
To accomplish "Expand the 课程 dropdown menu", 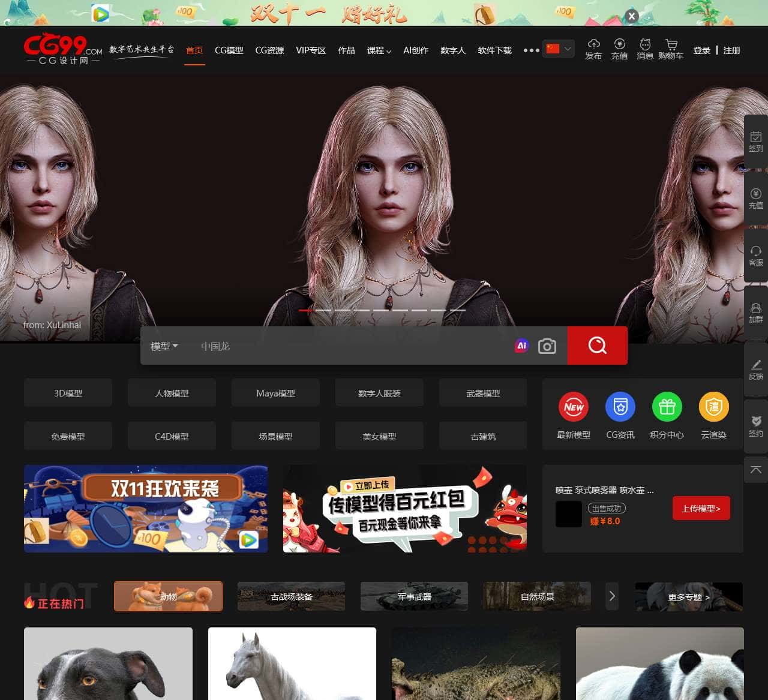I will click(x=379, y=50).
